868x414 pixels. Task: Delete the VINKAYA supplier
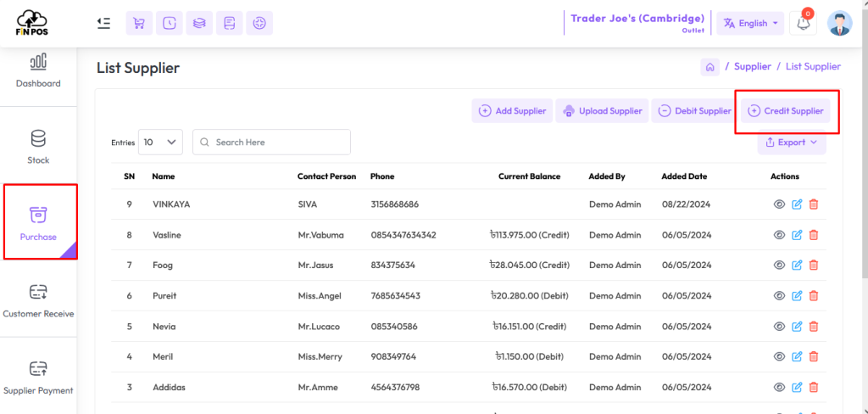[x=813, y=204]
